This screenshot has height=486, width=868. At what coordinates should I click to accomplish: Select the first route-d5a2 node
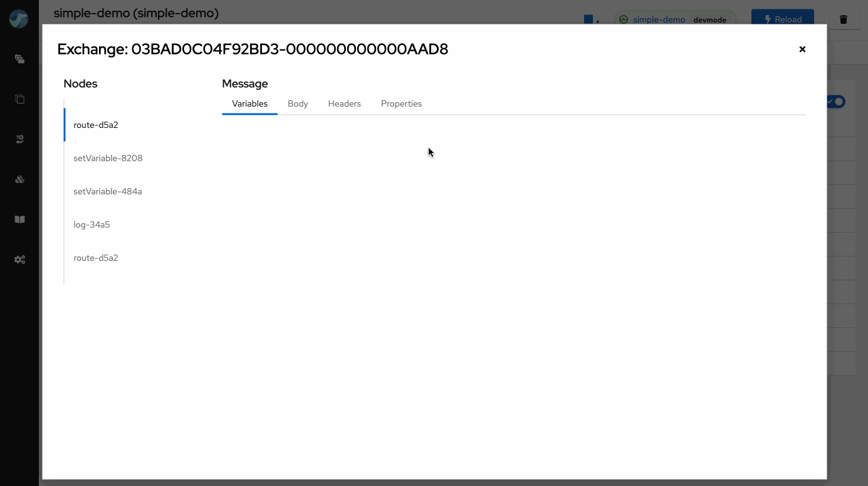click(x=96, y=125)
